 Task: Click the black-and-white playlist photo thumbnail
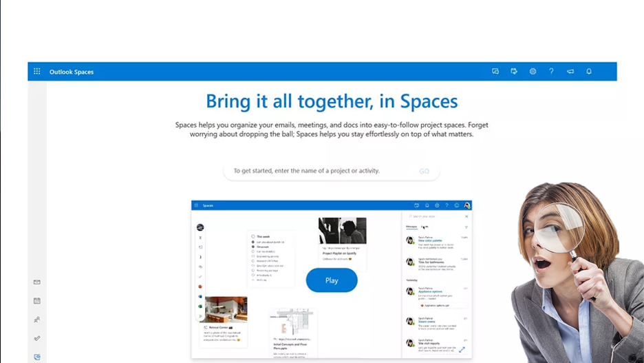click(x=343, y=231)
